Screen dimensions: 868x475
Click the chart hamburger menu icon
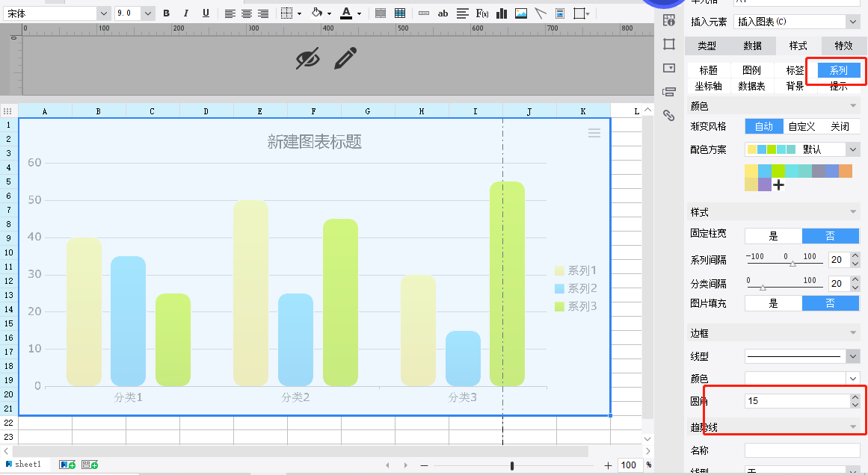tap(594, 133)
